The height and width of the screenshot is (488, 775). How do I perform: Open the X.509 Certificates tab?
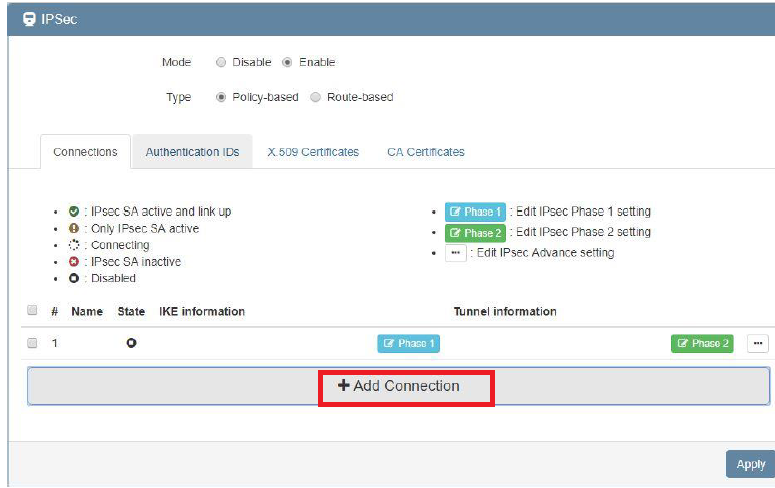313,152
